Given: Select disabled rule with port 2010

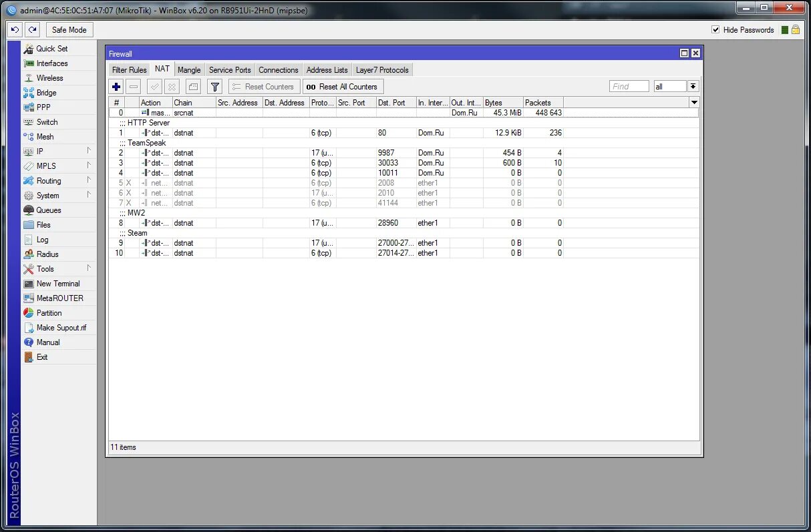Looking at the screenshot, I should point(403,193).
